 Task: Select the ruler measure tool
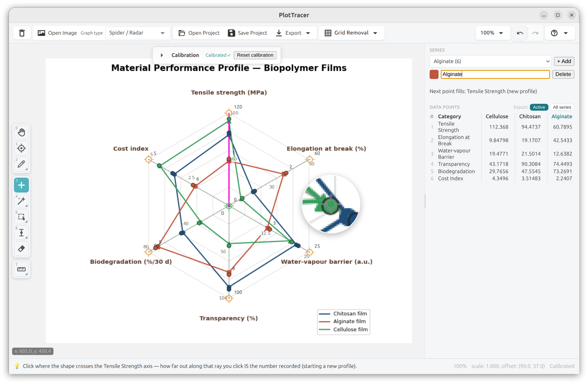[x=21, y=269]
